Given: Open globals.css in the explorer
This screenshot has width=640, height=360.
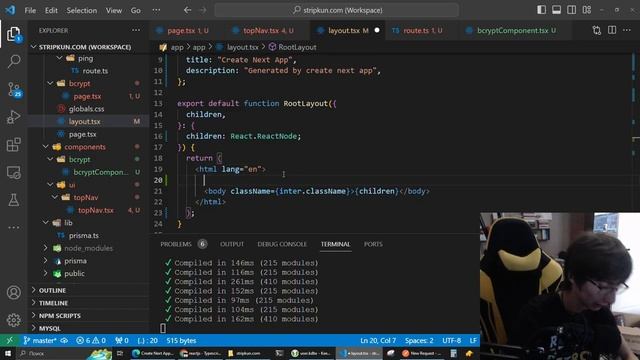Looking at the screenshot, I should 86,109.
